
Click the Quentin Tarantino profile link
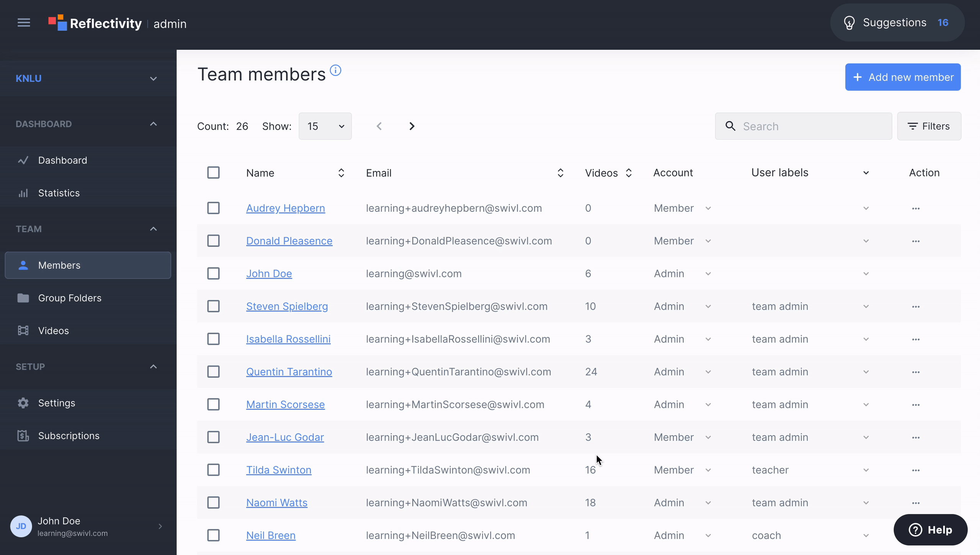(289, 371)
